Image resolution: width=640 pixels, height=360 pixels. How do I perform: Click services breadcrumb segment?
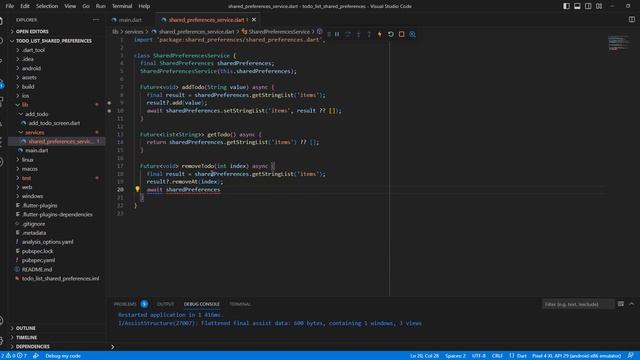click(x=134, y=31)
